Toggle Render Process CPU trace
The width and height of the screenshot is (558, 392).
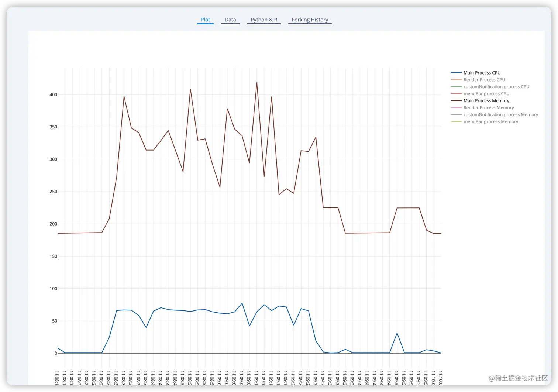[x=484, y=80]
